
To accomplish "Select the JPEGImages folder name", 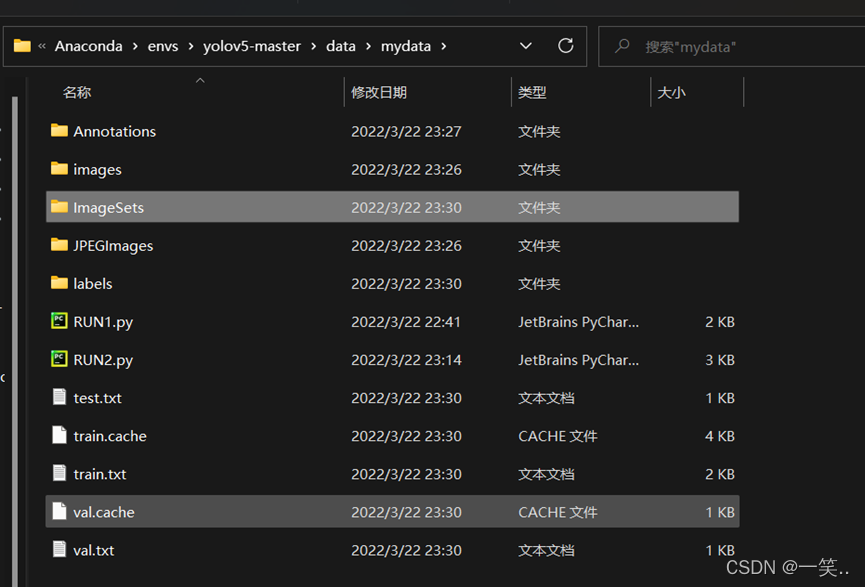I will 113,246.
